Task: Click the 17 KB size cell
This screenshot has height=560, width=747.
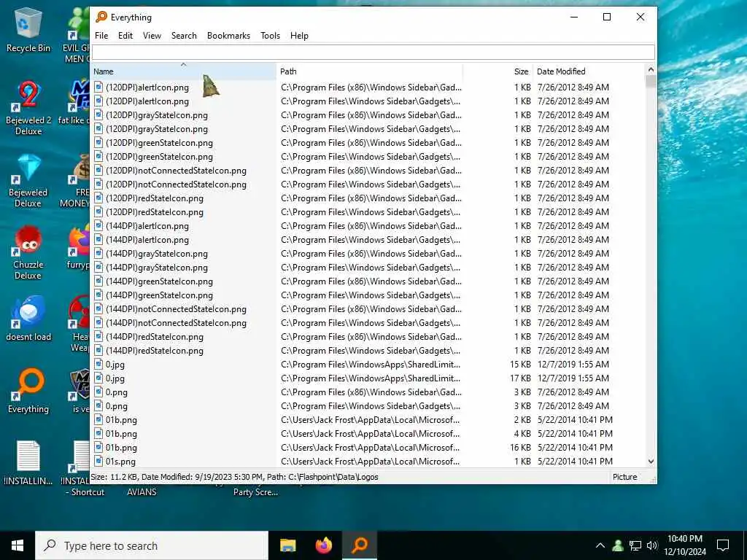Action: tap(520, 378)
